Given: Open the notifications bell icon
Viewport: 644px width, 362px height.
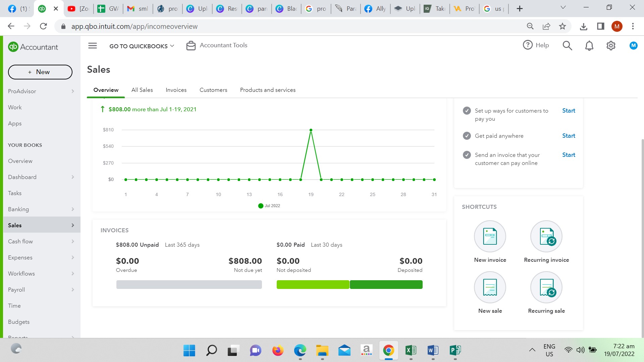Looking at the screenshot, I should pyautogui.click(x=589, y=46).
